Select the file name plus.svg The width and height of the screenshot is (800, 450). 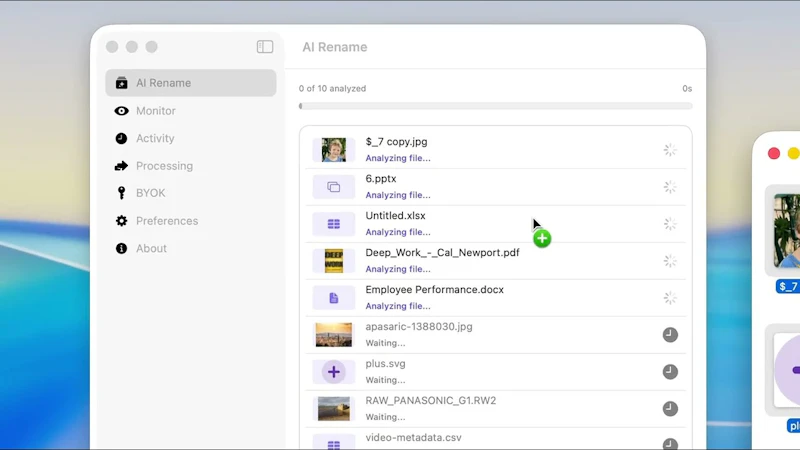(x=385, y=364)
